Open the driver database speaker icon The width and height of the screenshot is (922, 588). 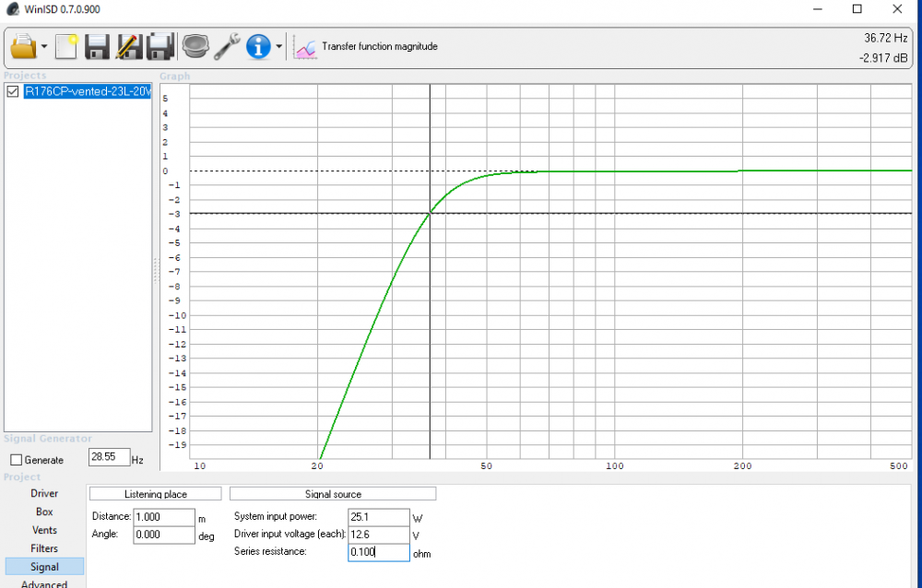pos(195,46)
